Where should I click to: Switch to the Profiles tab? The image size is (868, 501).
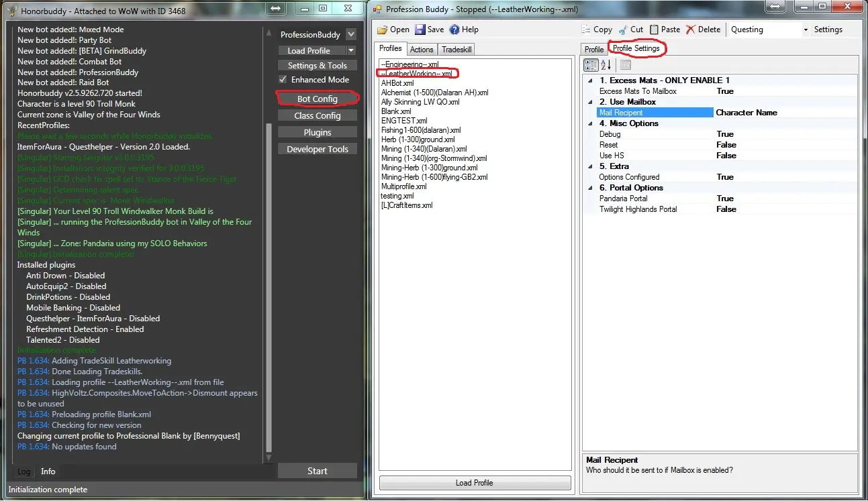coord(391,48)
